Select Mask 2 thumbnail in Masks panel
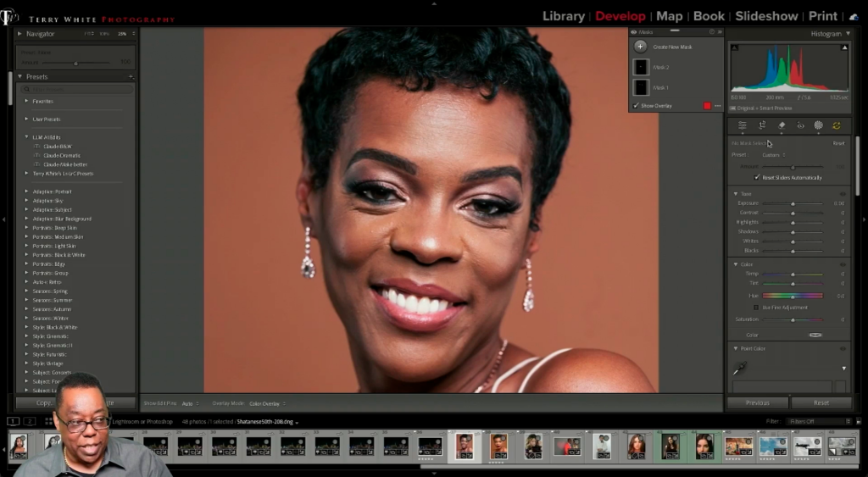Viewport: 868px width, 477px height. tap(642, 67)
